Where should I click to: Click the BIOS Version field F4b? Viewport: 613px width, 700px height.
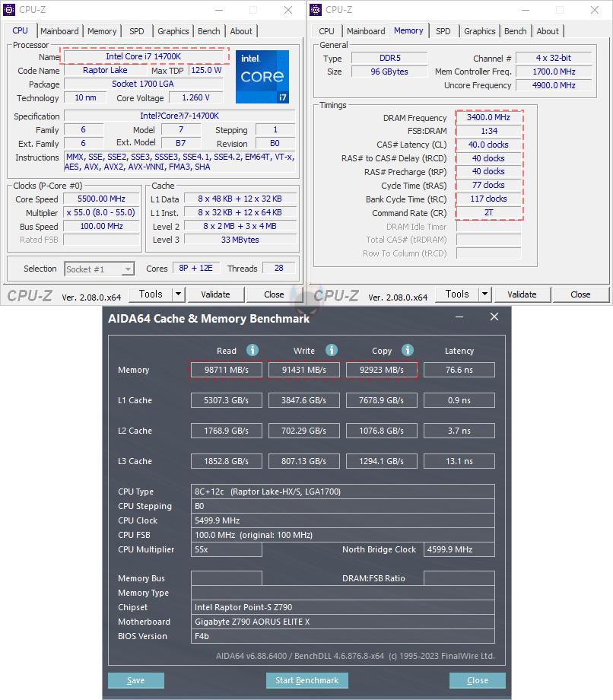[343, 636]
